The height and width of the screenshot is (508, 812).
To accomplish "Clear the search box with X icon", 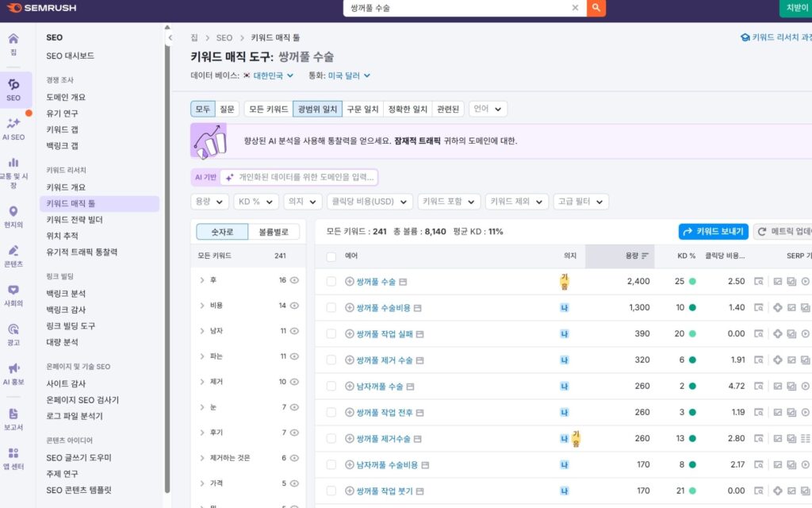I will click(x=575, y=8).
